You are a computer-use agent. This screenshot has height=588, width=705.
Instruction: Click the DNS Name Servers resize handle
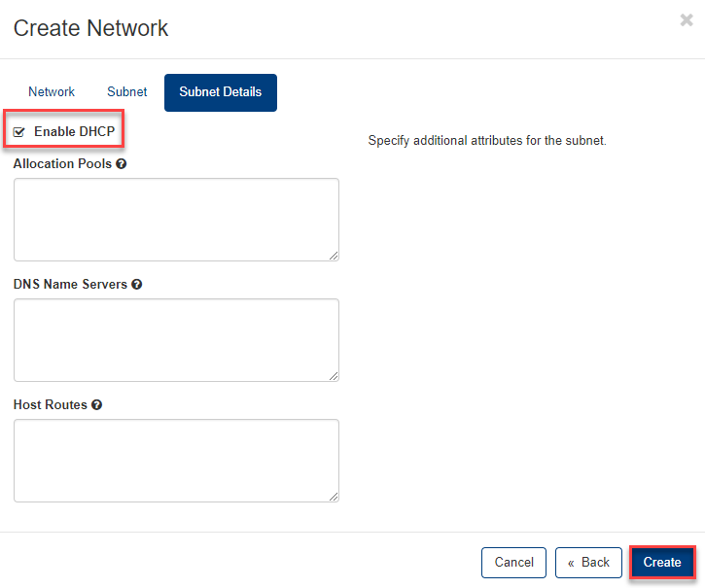tap(334, 376)
